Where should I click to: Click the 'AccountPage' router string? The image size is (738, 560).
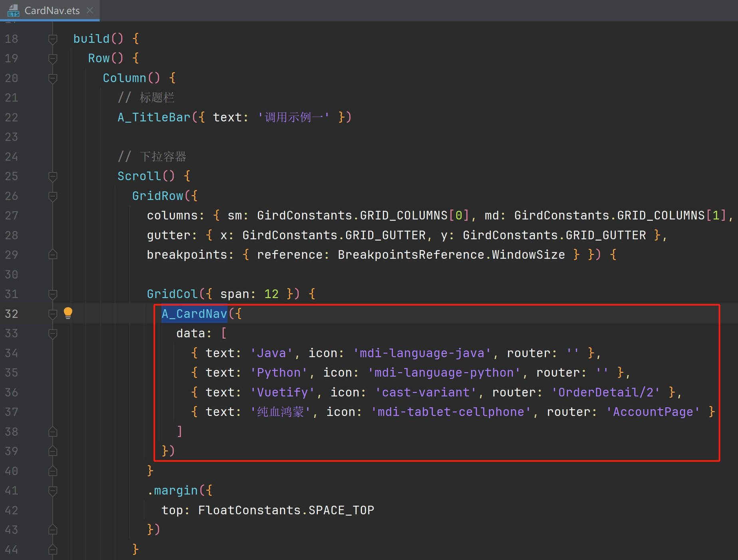[x=653, y=412]
